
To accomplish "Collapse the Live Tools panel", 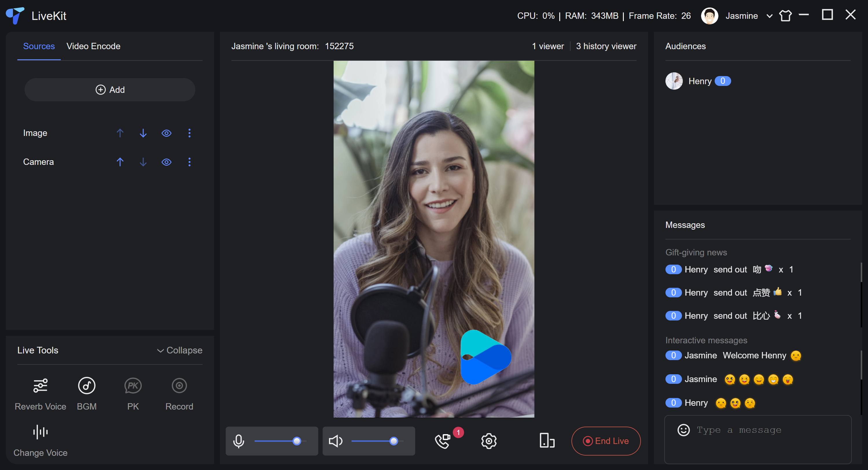I will tap(180, 350).
